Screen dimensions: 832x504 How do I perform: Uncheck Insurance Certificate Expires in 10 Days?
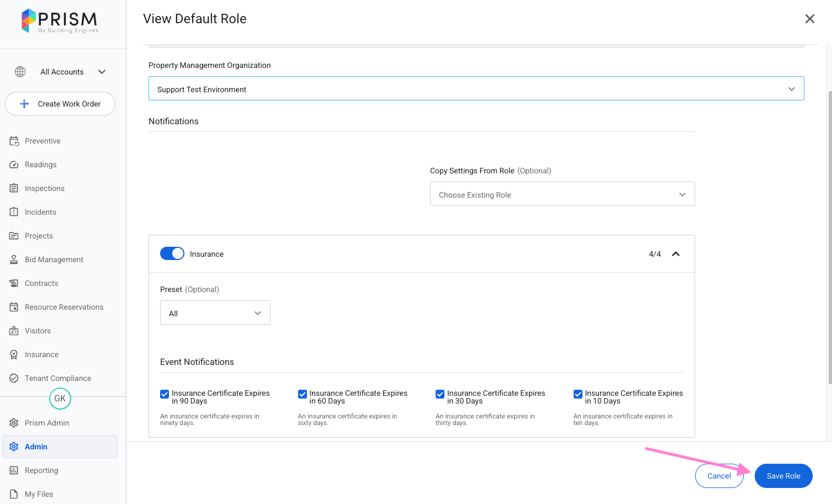point(578,394)
